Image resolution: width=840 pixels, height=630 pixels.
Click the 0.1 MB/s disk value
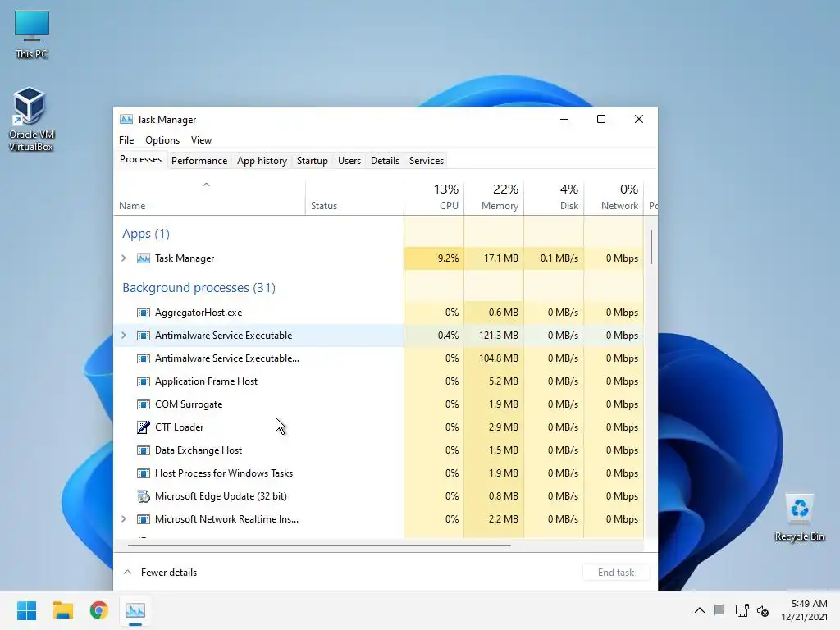[x=559, y=258]
